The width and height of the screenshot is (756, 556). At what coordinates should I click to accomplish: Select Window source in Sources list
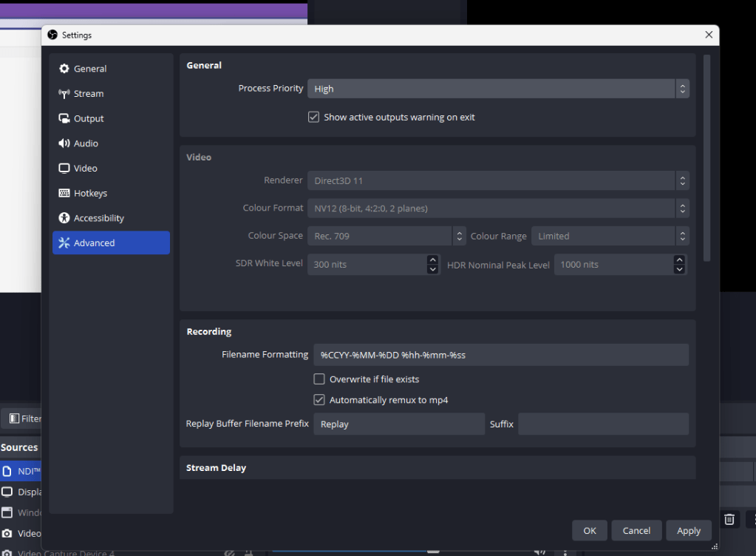21,512
